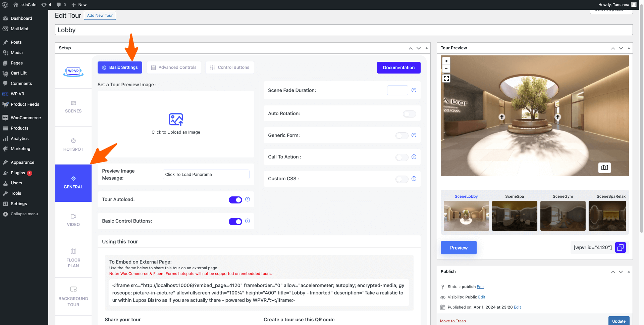The height and width of the screenshot is (325, 644).
Task: Open Basic Control Buttons help icon
Action: 248,221
